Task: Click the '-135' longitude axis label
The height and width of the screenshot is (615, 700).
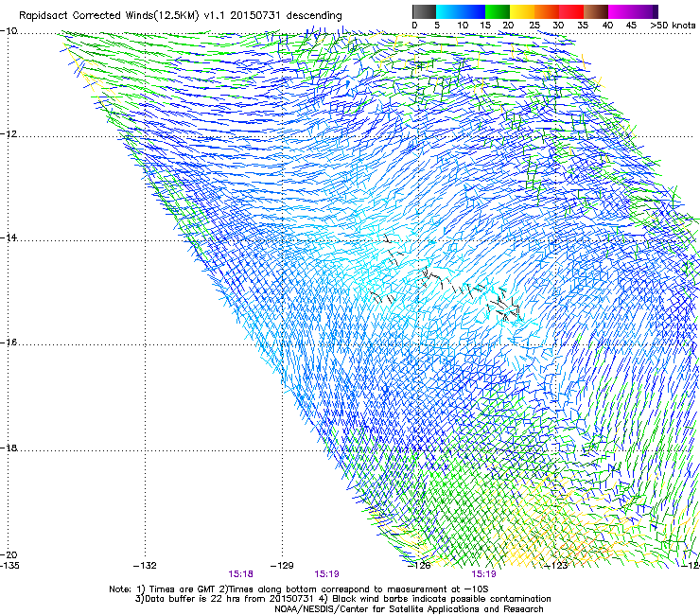Action: coord(9,566)
